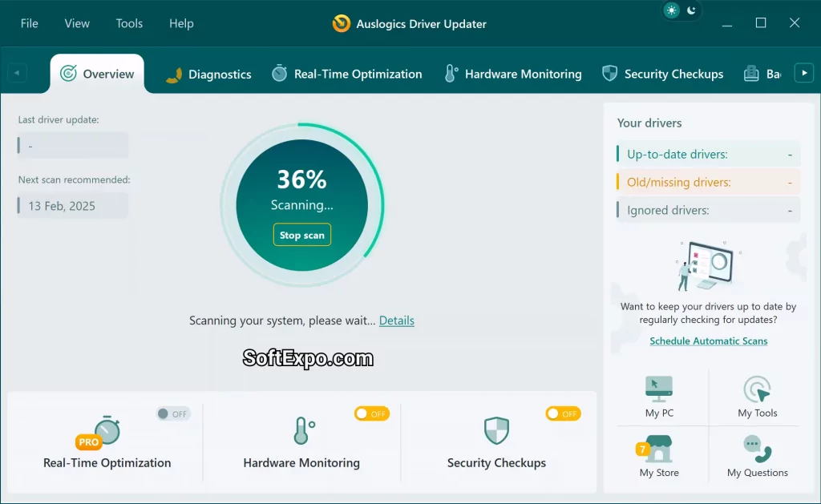This screenshot has width=821, height=504.
Task: Switch to dark theme mode
Action: tap(690, 10)
